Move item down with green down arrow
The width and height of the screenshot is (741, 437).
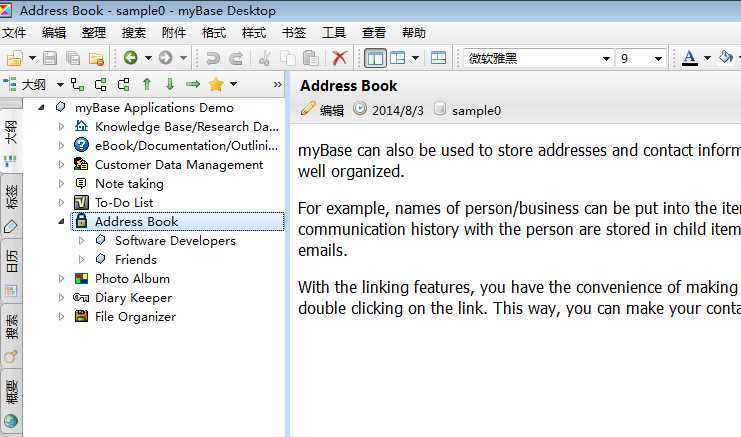click(x=170, y=85)
